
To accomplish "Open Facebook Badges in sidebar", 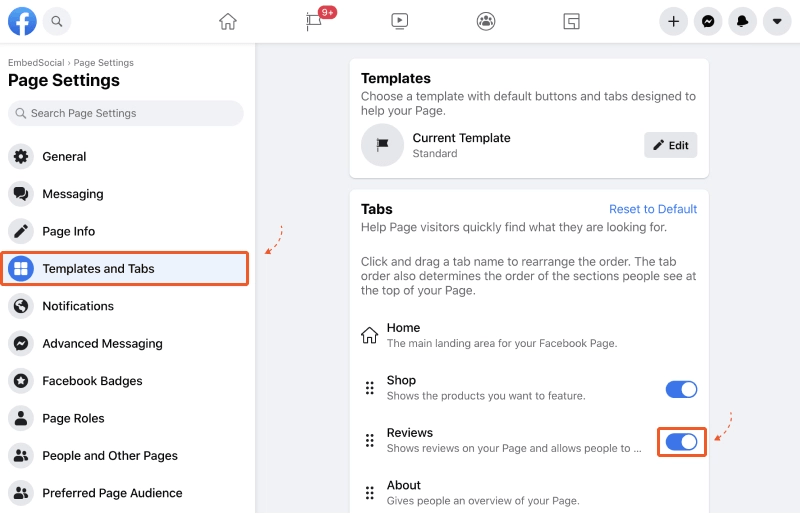I will coord(126,381).
